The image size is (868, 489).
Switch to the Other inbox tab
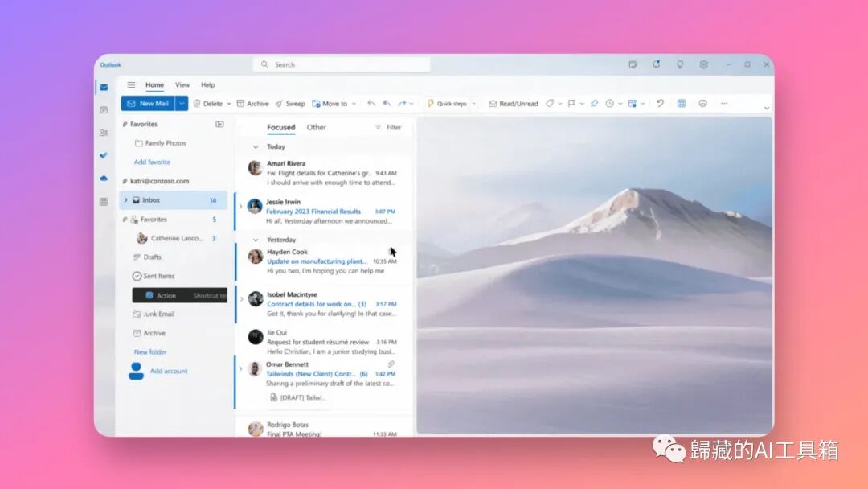pyautogui.click(x=316, y=127)
